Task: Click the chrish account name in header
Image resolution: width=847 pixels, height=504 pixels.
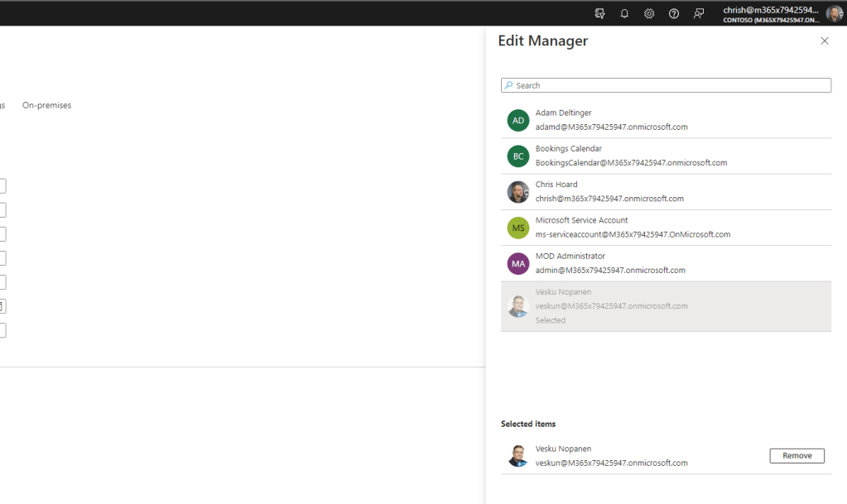Action: pyautogui.click(x=770, y=10)
